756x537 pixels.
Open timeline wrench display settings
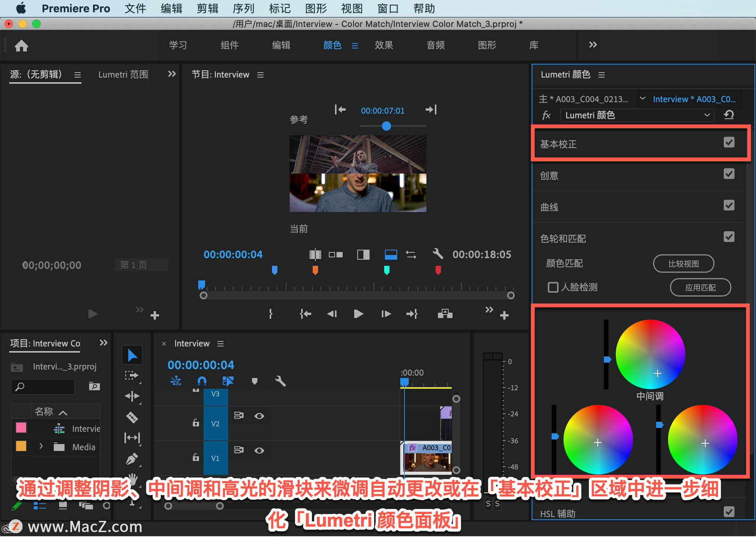(280, 381)
